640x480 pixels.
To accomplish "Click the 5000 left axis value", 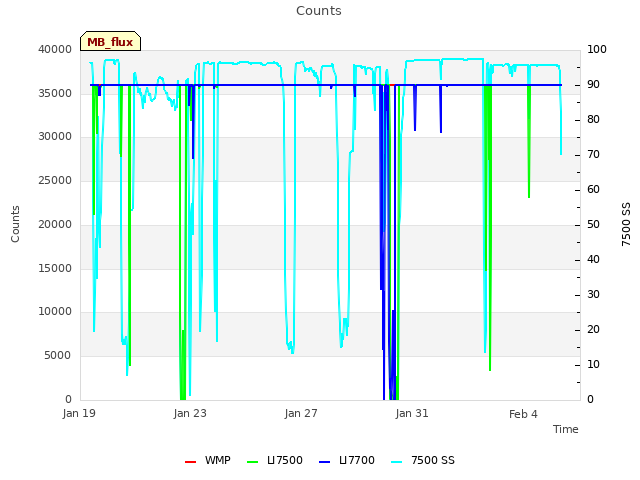I will pyautogui.click(x=58, y=356).
